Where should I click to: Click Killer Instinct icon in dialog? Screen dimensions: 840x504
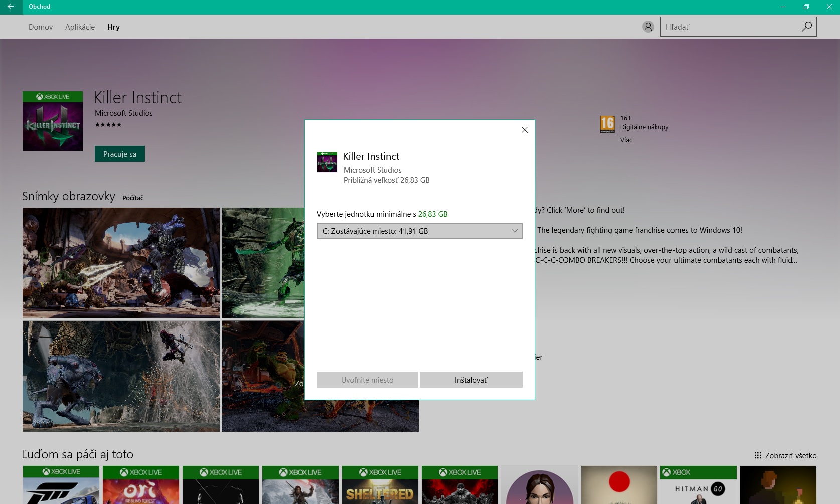coord(327,162)
